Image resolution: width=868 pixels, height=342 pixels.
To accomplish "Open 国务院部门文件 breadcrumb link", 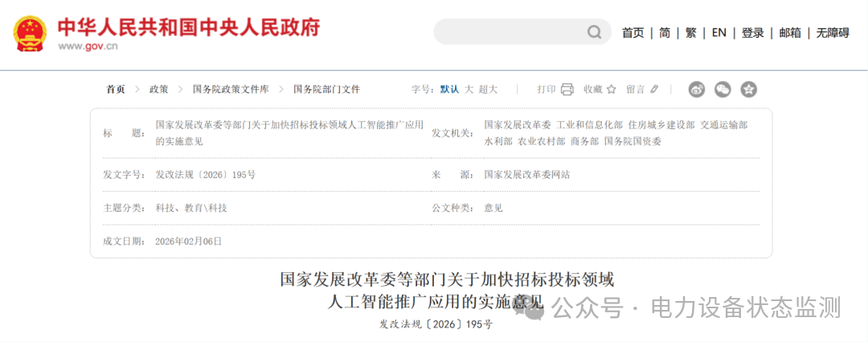I will [x=326, y=89].
